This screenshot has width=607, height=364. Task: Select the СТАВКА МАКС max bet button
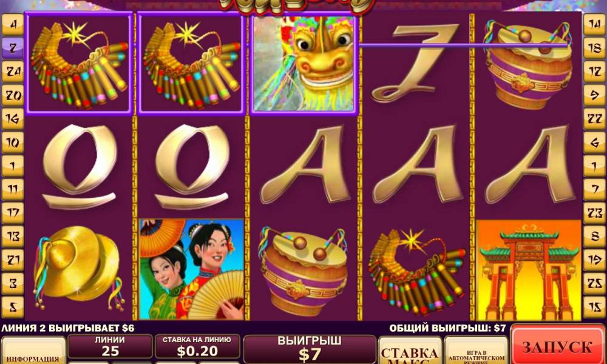pyautogui.click(x=410, y=351)
